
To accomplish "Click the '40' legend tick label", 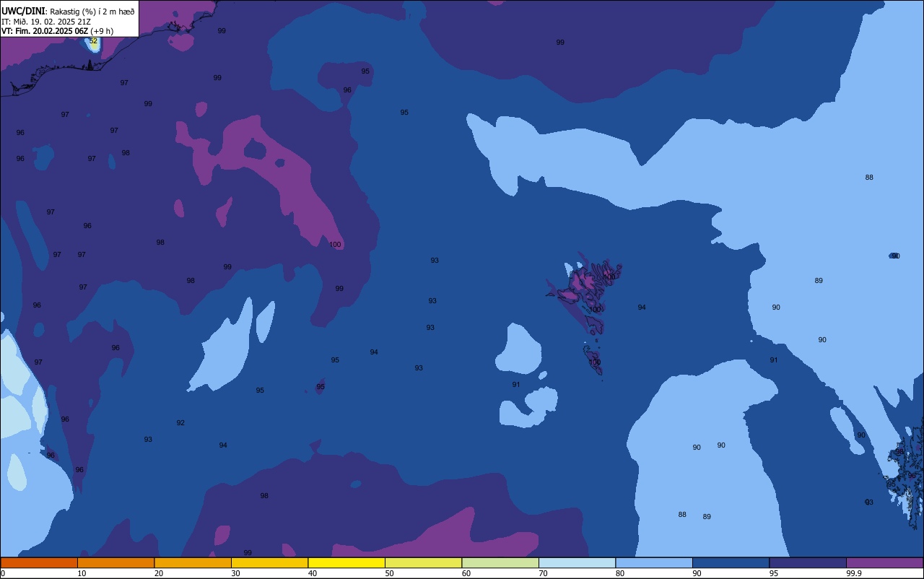I will tap(313, 573).
